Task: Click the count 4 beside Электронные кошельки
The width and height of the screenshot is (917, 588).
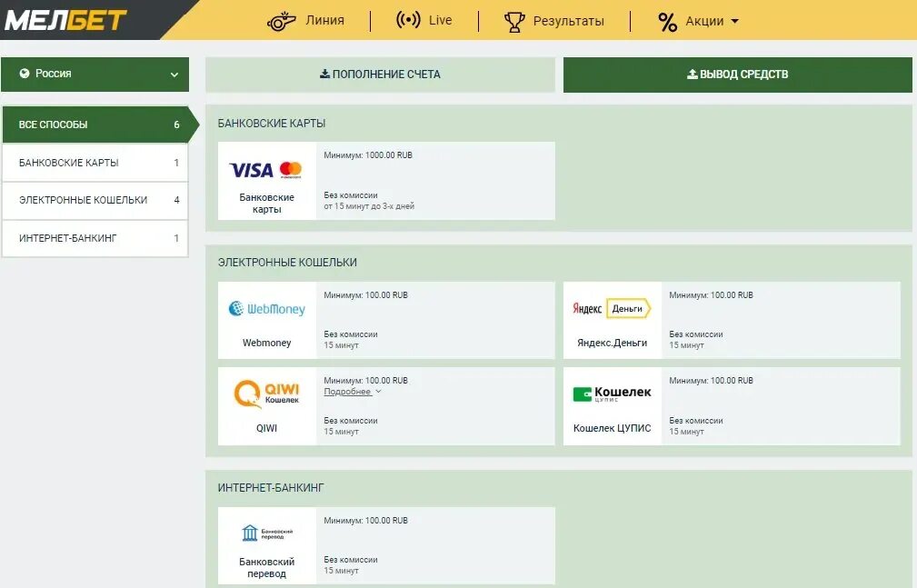Action: pyautogui.click(x=176, y=200)
